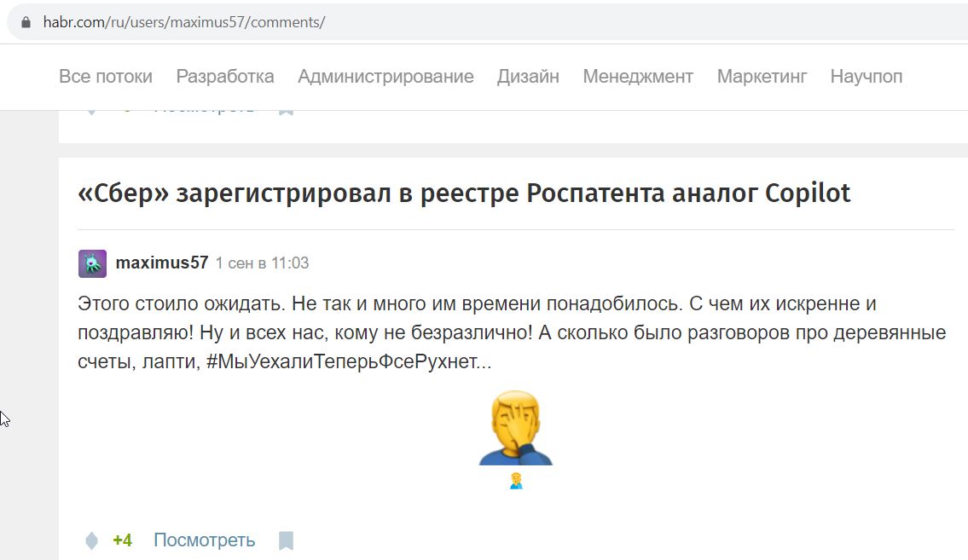This screenshot has height=560, width=968.
Task: Click the hashtag #МыУехалиТеперьФсеРухнет text
Action: [x=349, y=361]
